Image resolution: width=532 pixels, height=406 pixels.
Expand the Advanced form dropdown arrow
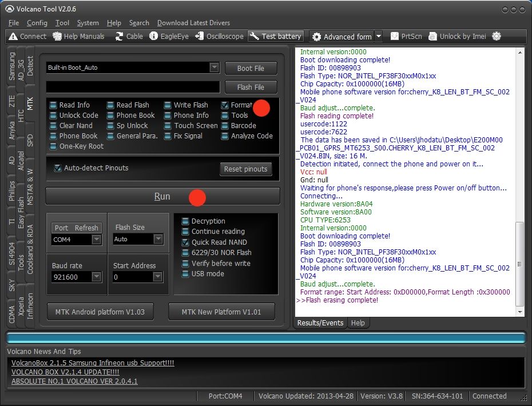point(378,37)
